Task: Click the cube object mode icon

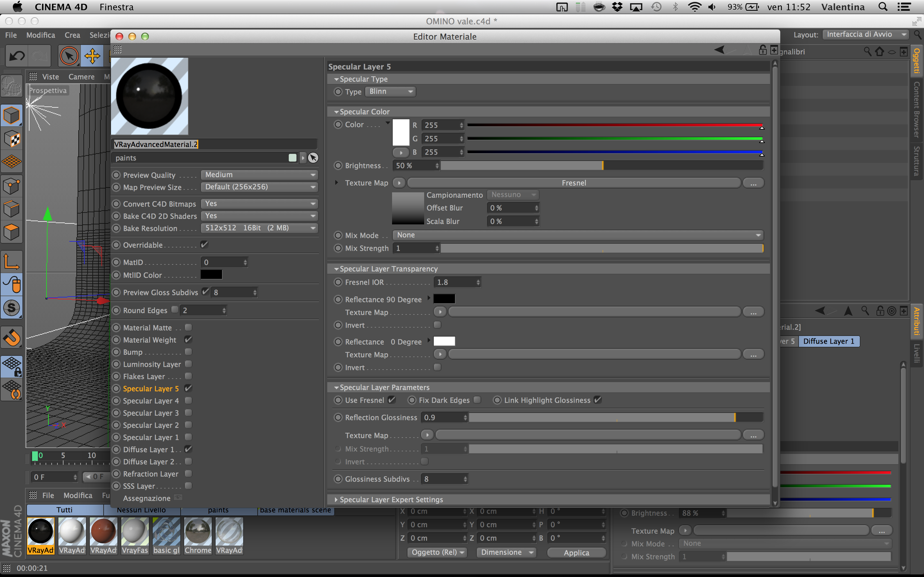Action: click(12, 115)
